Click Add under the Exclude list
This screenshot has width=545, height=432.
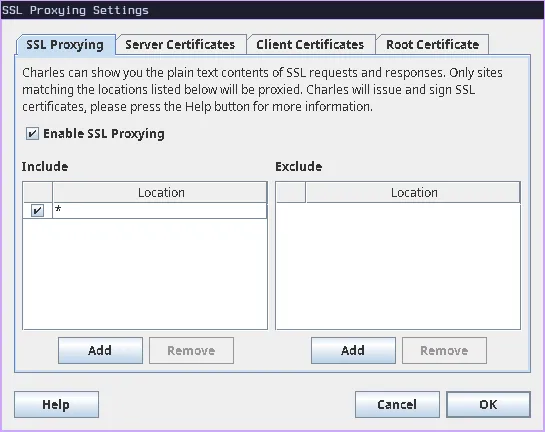click(x=353, y=350)
